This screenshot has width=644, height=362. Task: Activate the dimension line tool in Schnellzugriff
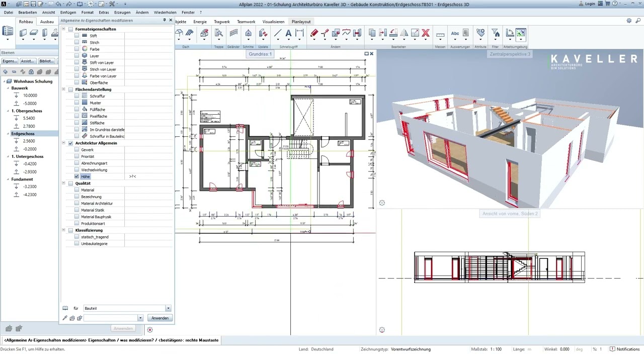coord(300,33)
